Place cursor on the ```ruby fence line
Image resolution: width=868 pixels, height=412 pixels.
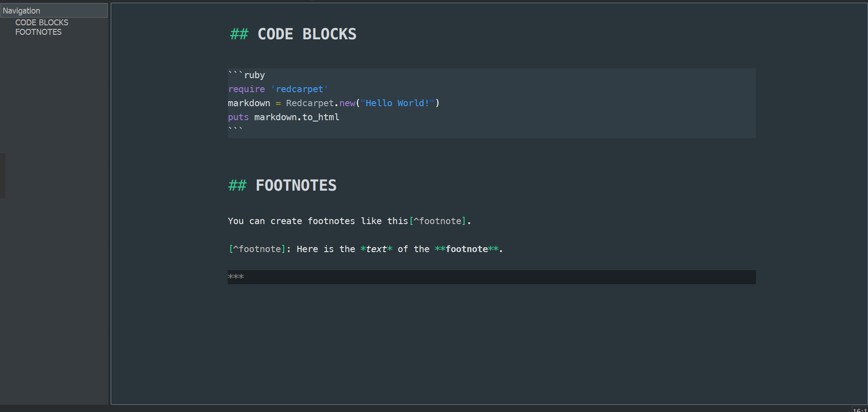click(246, 75)
